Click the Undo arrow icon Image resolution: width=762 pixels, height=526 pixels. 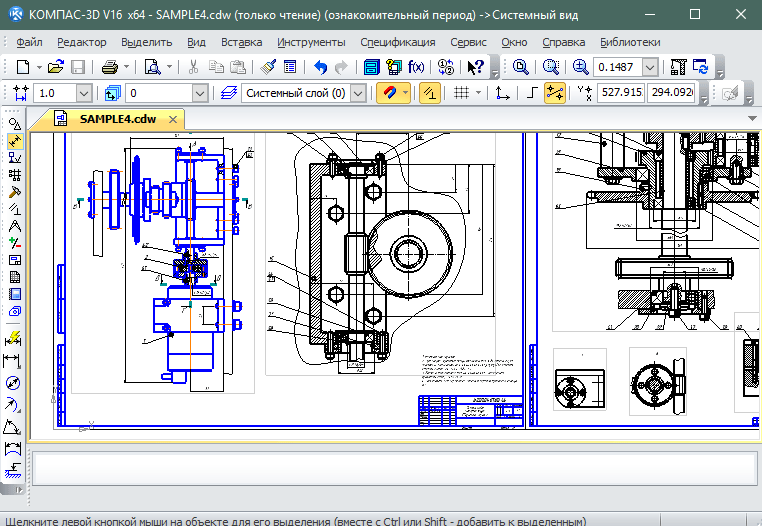pos(320,67)
